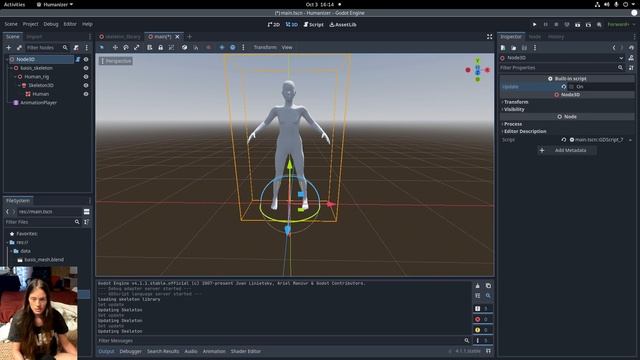
Task: Group selected node's children icon
Action: 171,47
